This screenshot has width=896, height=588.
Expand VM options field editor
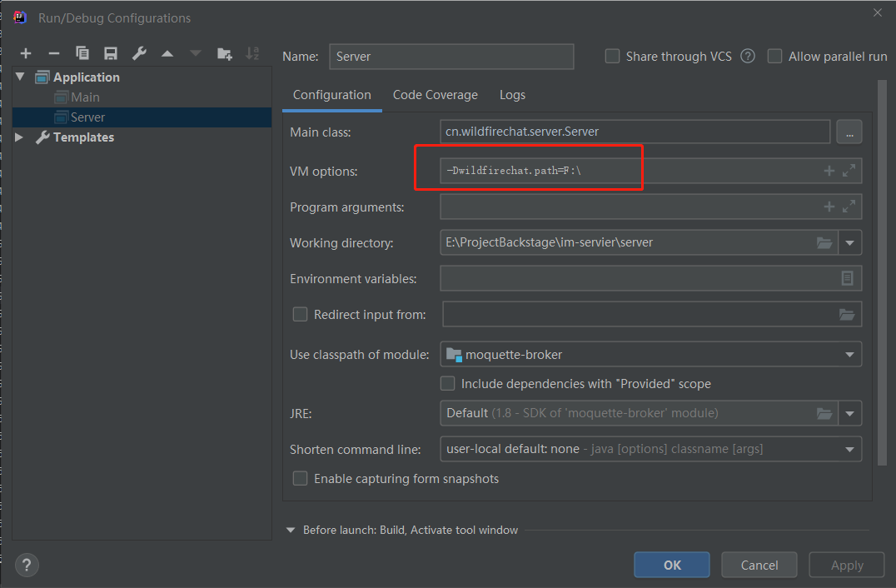click(x=849, y=171)
